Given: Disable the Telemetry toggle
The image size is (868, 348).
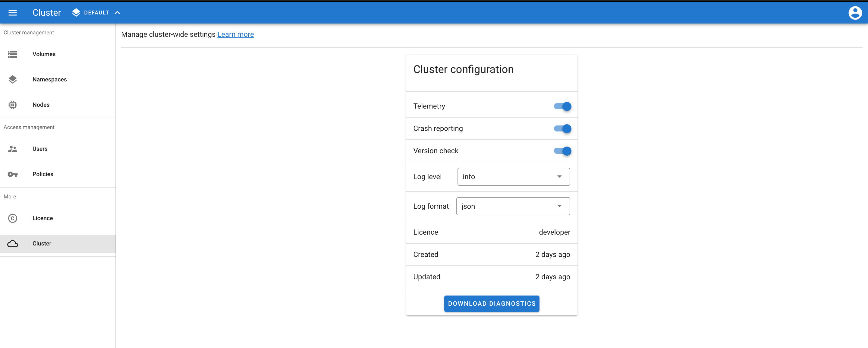Looking at the screenshot, I should (562, 106).
